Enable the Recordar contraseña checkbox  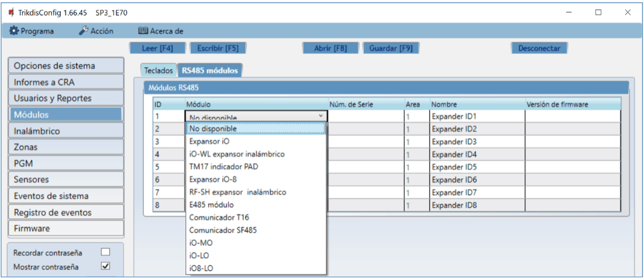click(106, 252)
